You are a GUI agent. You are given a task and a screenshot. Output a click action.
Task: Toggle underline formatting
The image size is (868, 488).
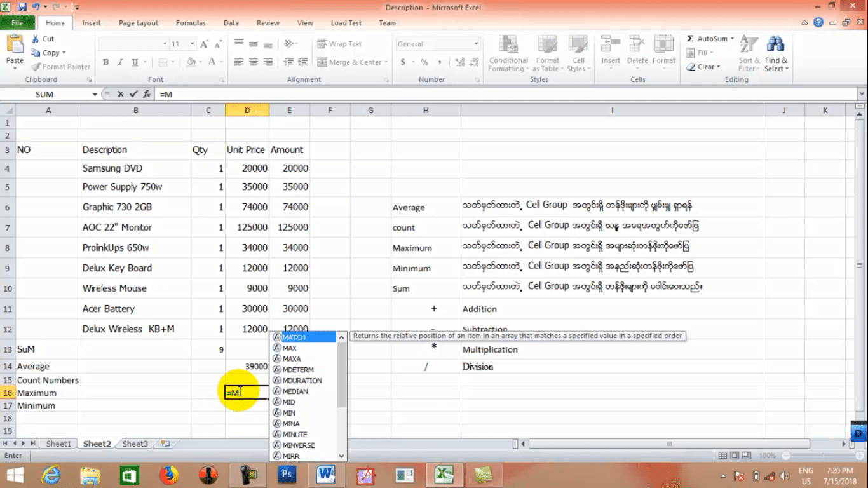pos(135,62)
